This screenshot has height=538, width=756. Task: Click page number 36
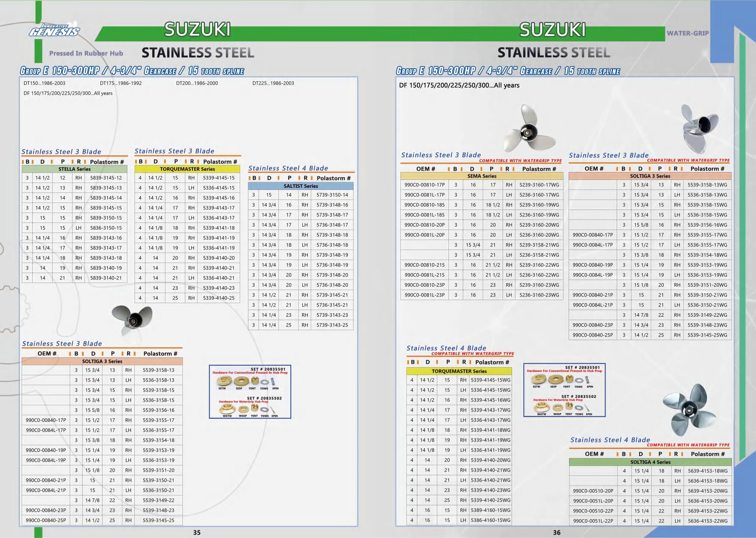click(x=557, y=532)
